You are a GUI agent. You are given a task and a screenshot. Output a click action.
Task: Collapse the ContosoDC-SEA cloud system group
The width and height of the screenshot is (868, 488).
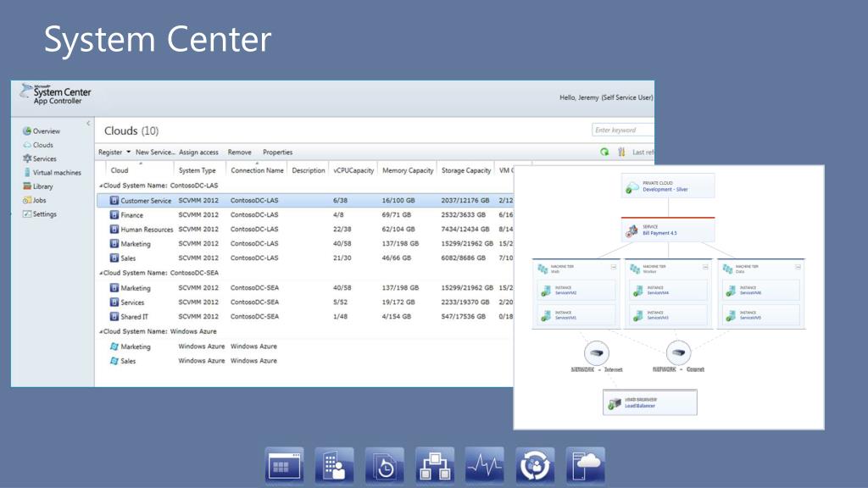(x=101, y=274)
